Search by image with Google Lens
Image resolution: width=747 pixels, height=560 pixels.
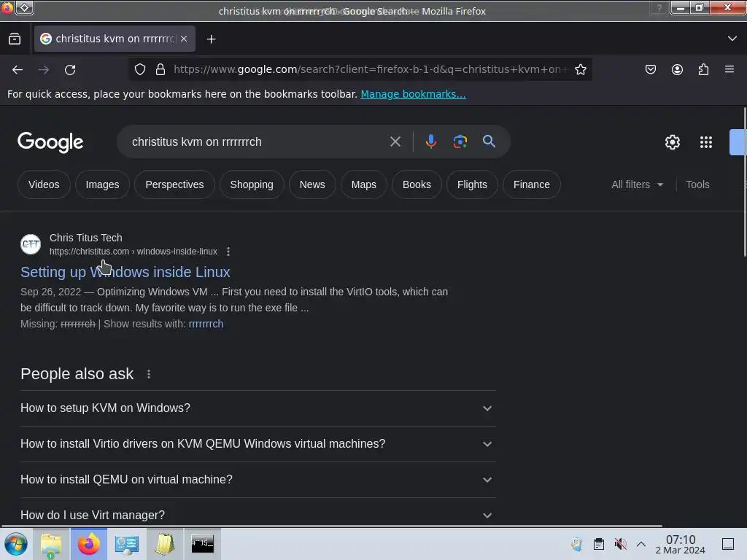coord(460,141)
